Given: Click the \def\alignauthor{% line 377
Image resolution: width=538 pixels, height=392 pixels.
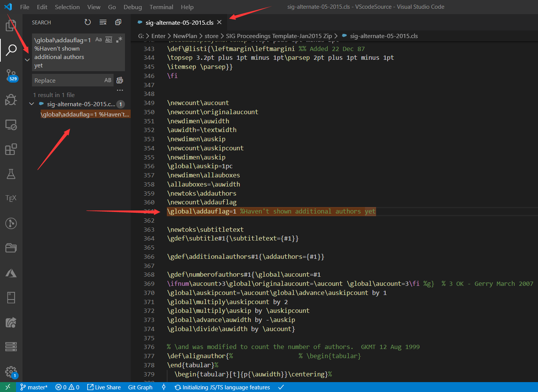Looking at the screenshot, I should tap(200, 356).
